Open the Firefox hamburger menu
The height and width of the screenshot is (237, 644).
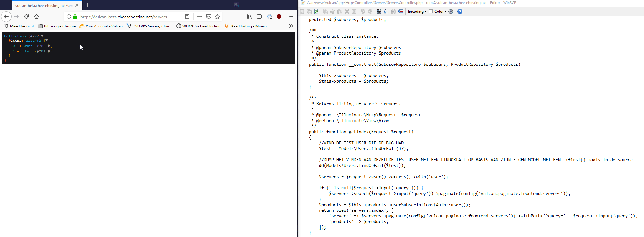pyautogui.click(x=291, y=17)
